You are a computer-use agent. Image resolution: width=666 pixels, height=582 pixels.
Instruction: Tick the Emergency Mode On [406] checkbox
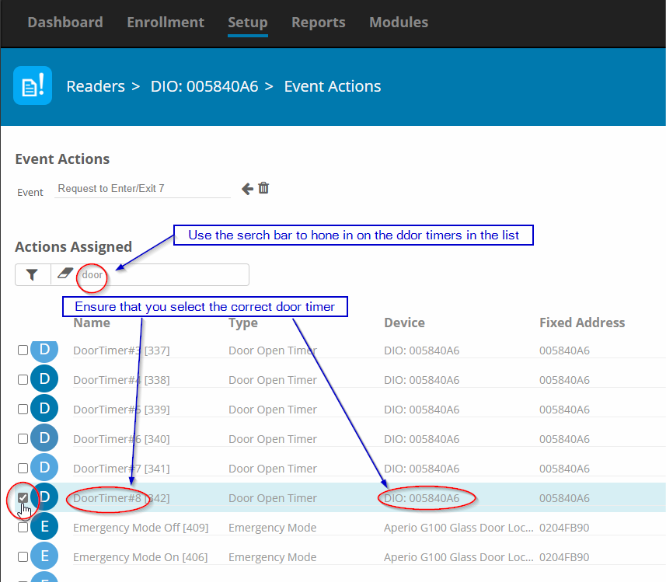[23, 557]
